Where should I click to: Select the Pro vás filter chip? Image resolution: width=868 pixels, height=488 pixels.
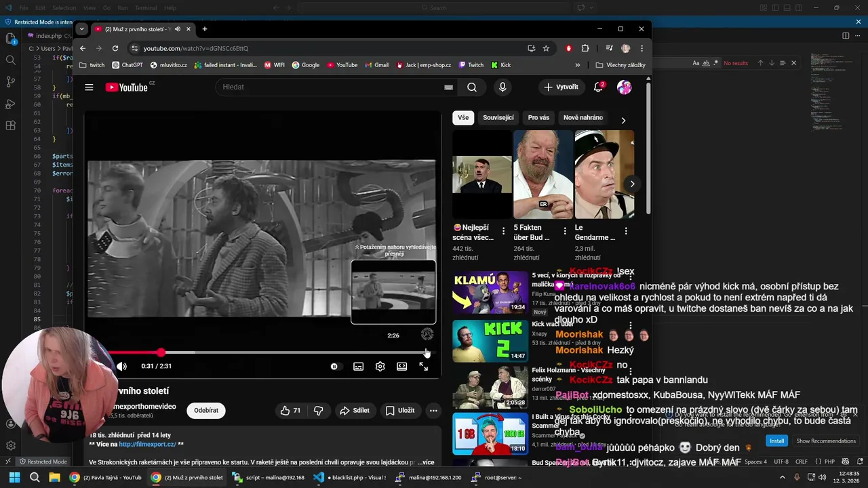click(538, 117)
